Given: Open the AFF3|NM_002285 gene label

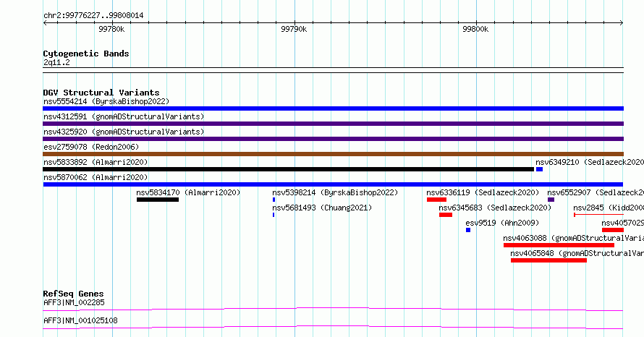Looking at the screenshot, I should coord(74,302).
